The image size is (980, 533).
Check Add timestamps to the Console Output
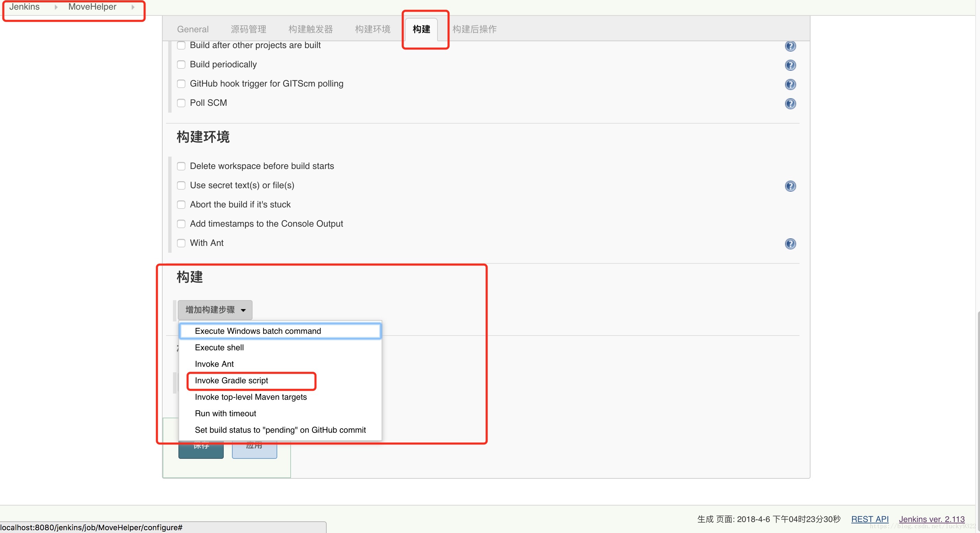[181, 224]
